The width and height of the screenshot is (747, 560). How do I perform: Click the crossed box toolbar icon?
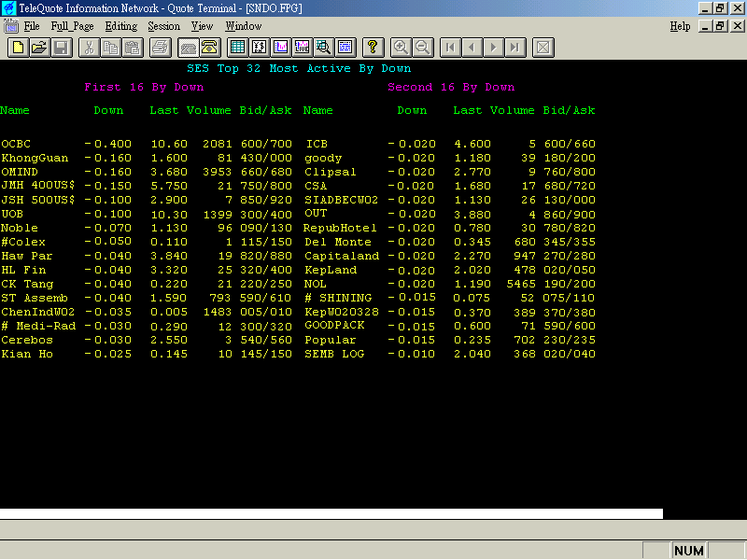[x=543, y=48]
